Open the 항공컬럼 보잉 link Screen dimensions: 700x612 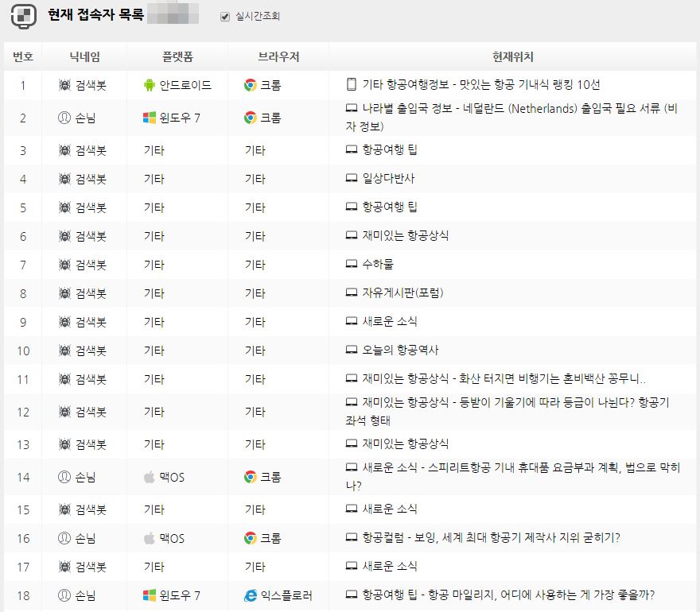[491, 537]
